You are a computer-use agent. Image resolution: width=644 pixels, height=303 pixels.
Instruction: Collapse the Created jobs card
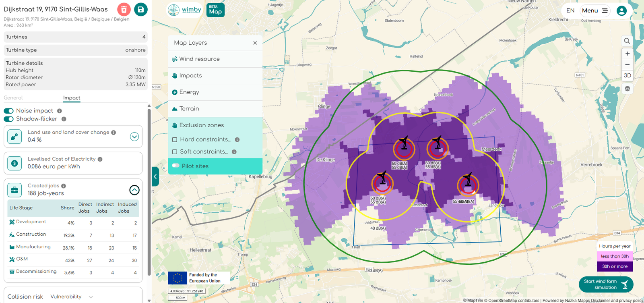134,190
